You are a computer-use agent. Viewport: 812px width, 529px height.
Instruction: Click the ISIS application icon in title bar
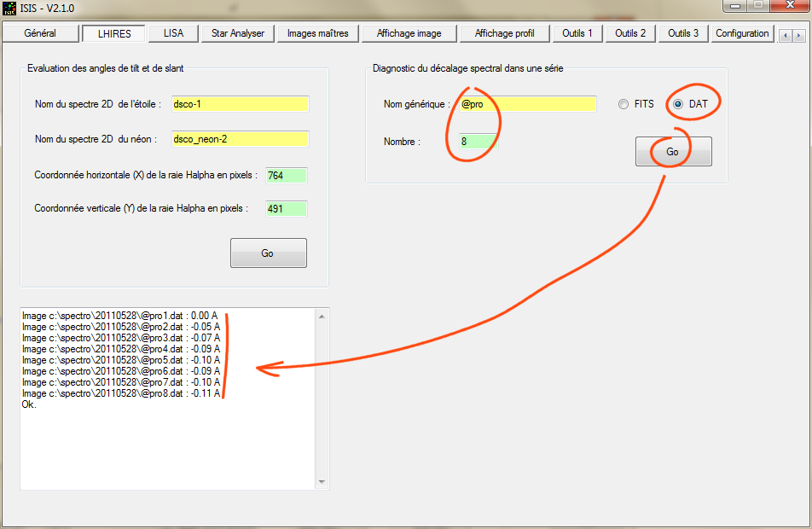coord(9,9)
